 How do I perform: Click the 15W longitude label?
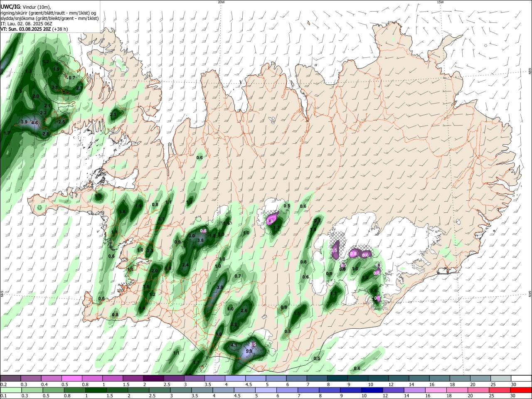click(x=440, y=2)
